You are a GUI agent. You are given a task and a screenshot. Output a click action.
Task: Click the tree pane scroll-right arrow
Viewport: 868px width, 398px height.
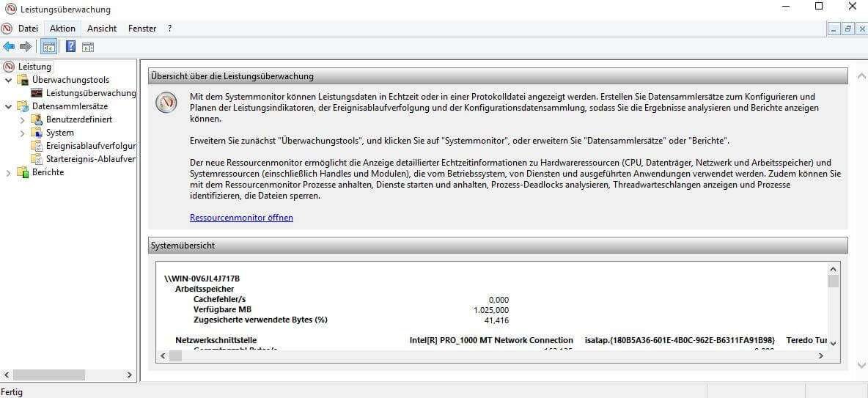pyautogui.click(x=130, y=375)
